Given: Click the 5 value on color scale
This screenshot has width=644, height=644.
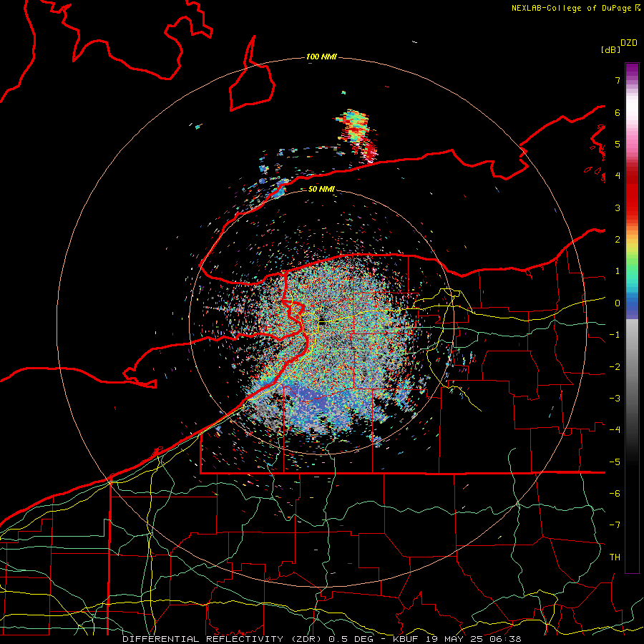Looking at the screenshot, I should 618,144.
